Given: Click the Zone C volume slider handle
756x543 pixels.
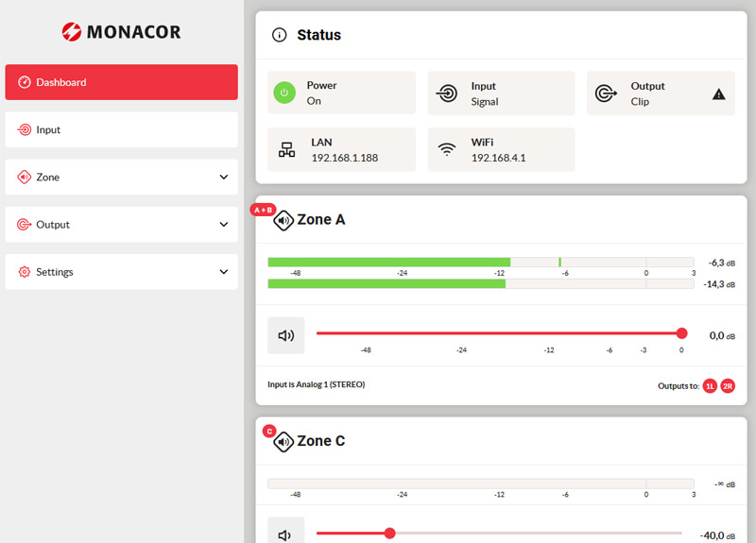Looking at the screenshot, I should [x=389, y=534].
